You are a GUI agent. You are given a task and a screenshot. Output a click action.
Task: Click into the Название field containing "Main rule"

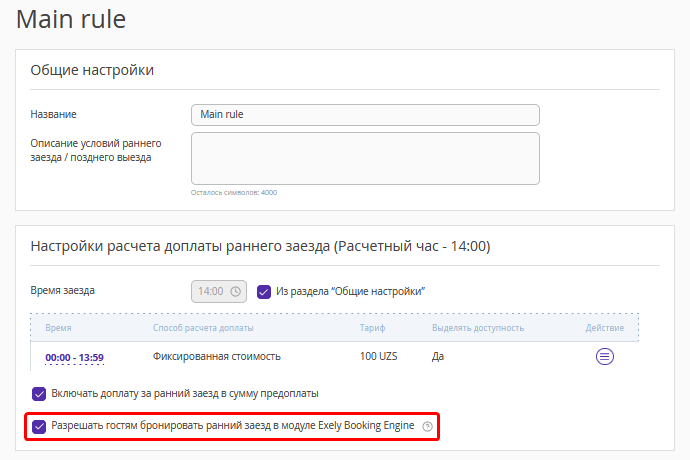pos(365,115)
